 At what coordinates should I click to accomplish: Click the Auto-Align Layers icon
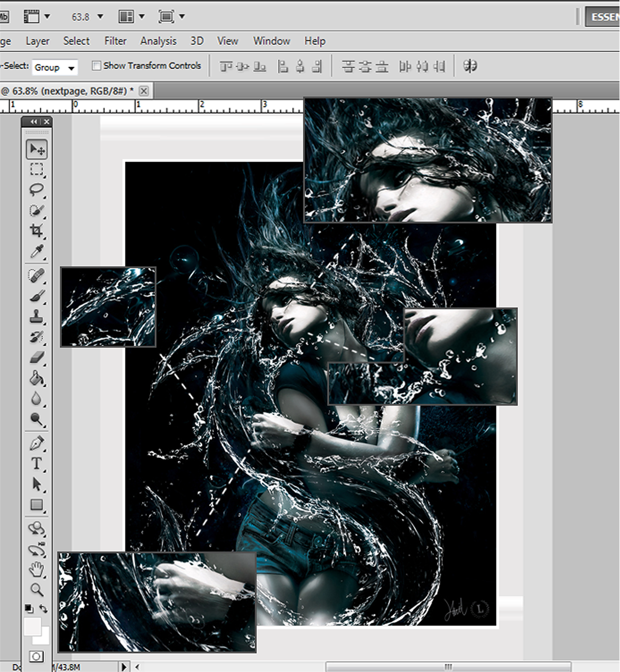(470, 66)
